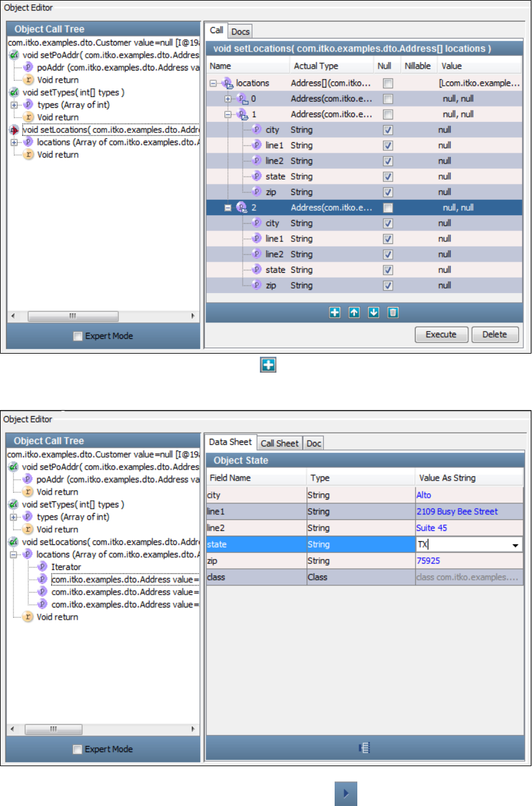The image size is (532, 806).
Task: Select the locations array parameter icon in Call table
Action: (x=227, y=83)
